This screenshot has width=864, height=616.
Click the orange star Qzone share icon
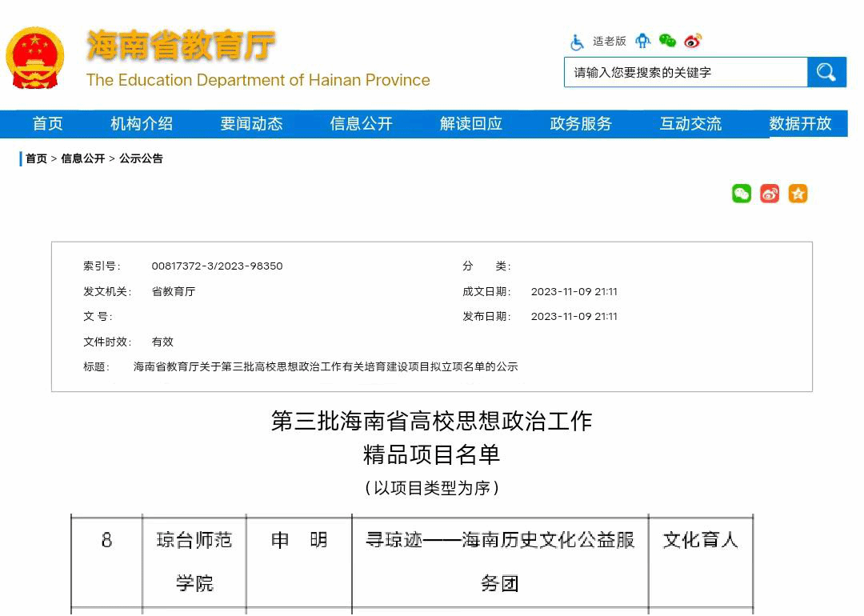[798, 194]
